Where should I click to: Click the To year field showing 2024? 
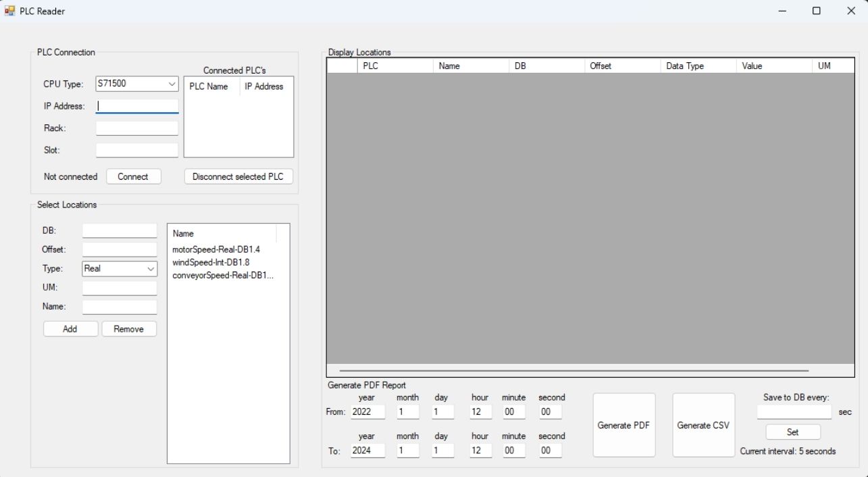368,450
